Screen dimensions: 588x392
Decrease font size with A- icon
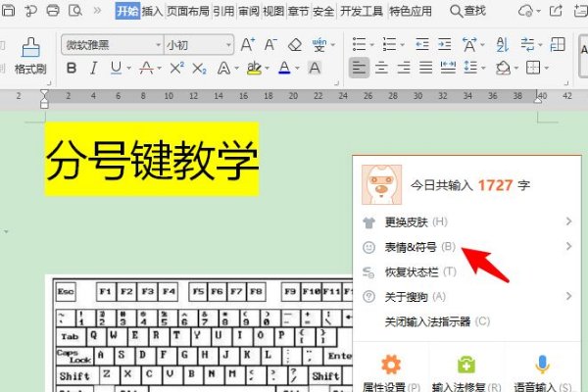coord(270,45)
